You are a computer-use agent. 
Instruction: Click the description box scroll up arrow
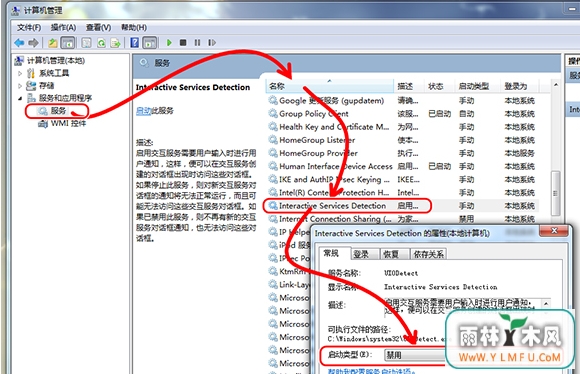coord(546,304)
